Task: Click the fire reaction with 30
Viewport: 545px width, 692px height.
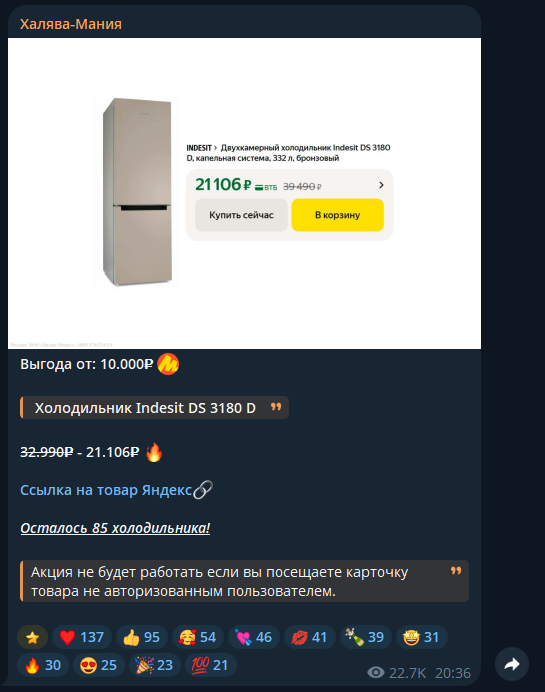Action: [43, 665]
